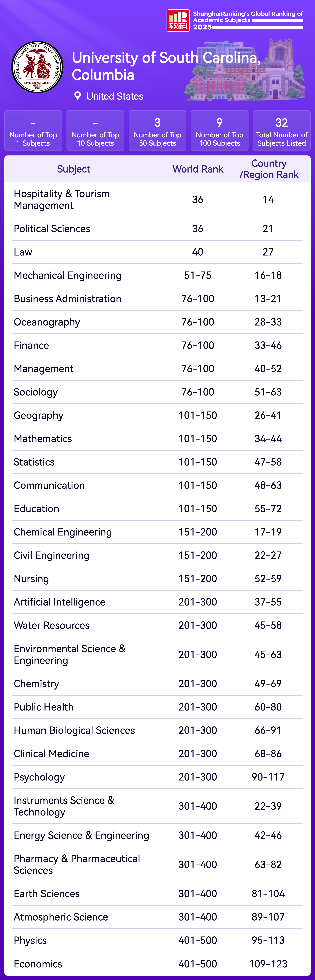The height and width of the screenshot is (980, 315).
Task: Open the Total Number of Subjects Listed card
Action: click(281, 131)
